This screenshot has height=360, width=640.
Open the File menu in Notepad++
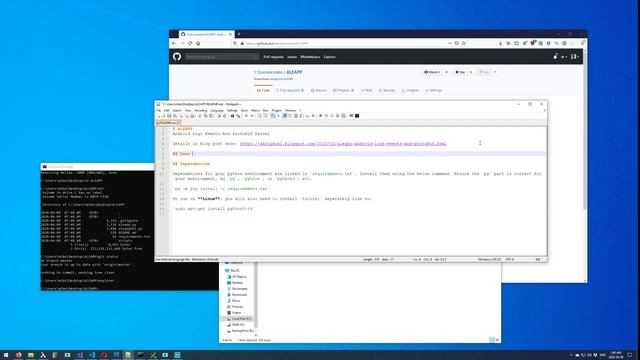coord(158,111)
